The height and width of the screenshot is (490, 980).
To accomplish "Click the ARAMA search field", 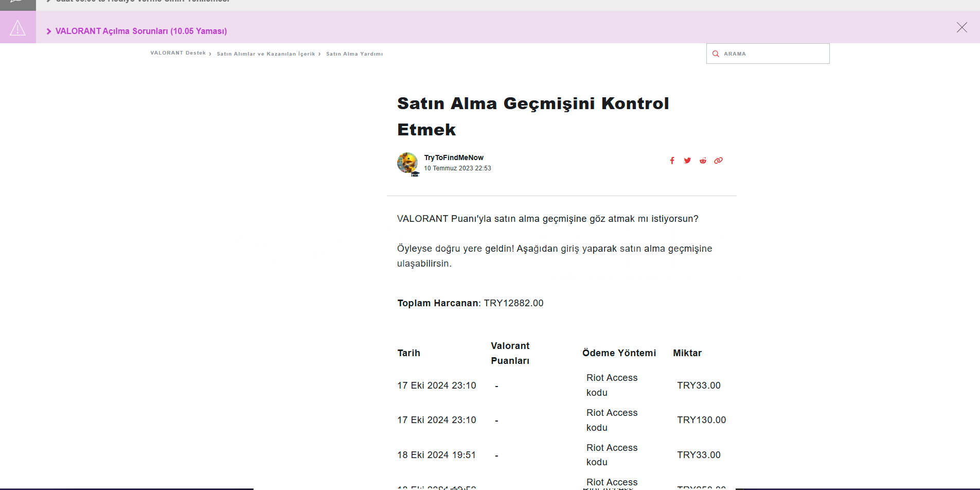I will tap(768, 54).
